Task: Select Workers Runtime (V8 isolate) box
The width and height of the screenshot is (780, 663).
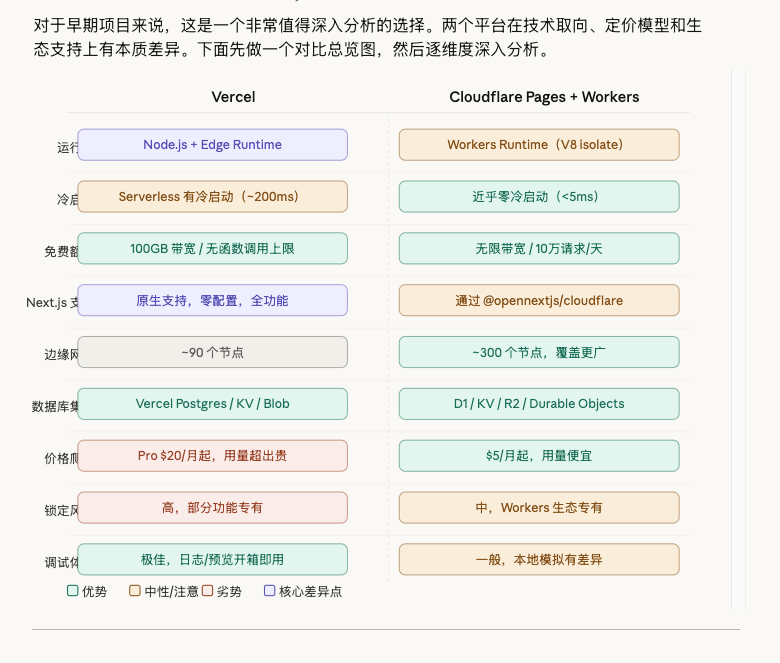Action: 539,145
